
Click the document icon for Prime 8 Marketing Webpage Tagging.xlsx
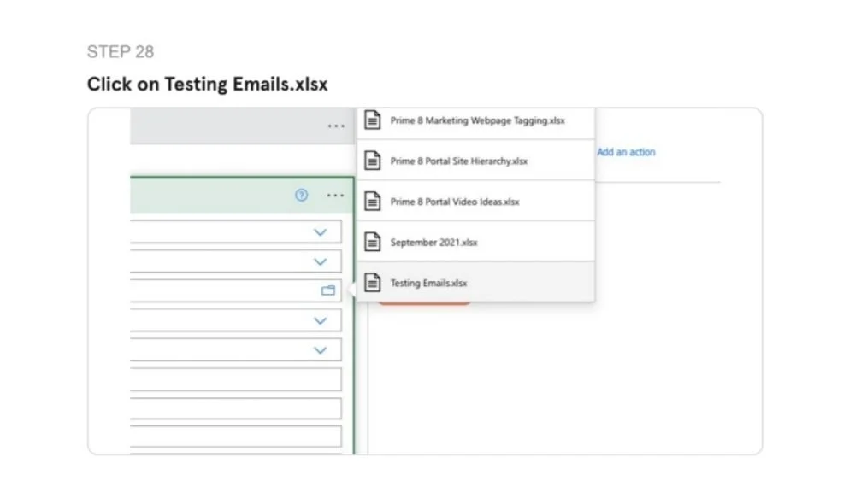point(372,120)
